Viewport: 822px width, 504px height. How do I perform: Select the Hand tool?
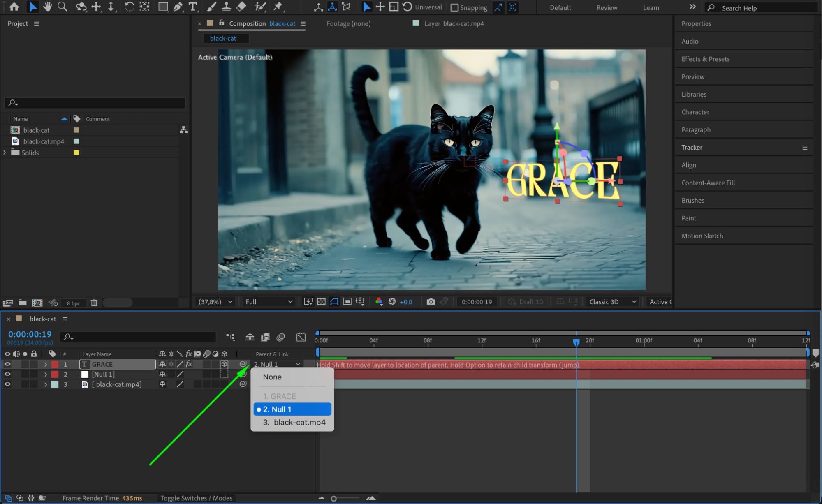pyautogui.click(x=47, y=7)
